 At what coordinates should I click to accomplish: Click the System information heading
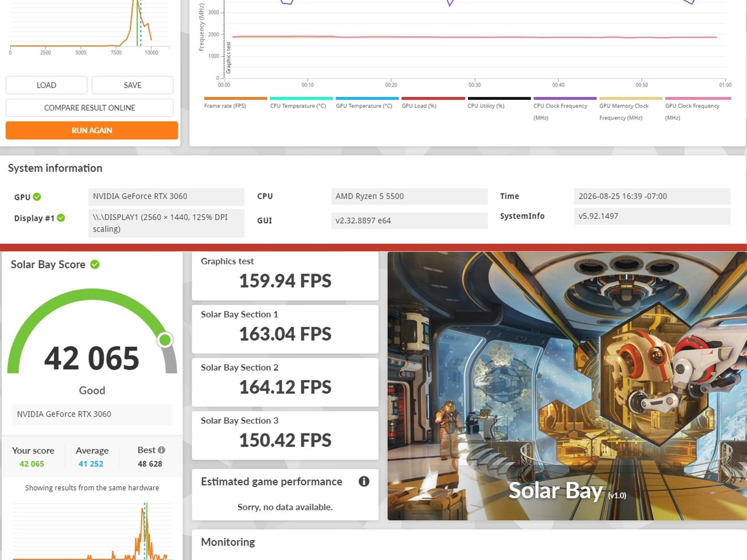pos(55,168)
